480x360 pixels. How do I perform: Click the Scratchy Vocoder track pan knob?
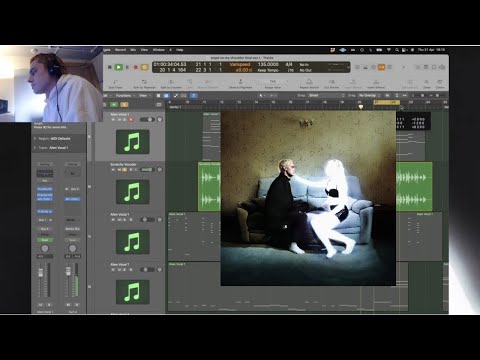160,170
